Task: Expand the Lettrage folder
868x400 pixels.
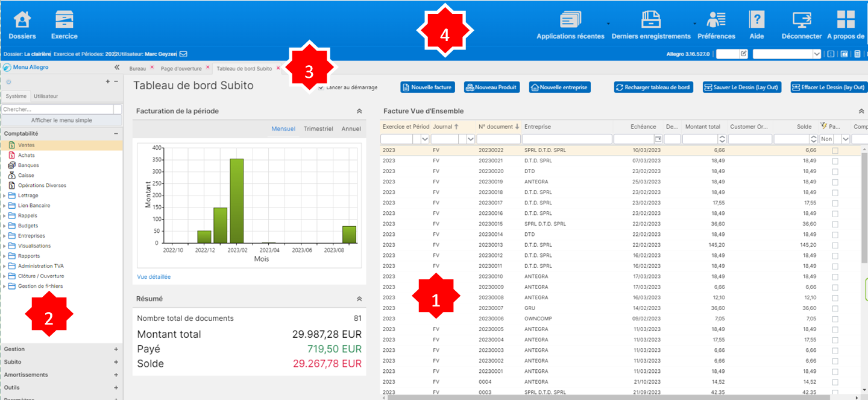Action: pyautogui.click(x=5, y=195)
